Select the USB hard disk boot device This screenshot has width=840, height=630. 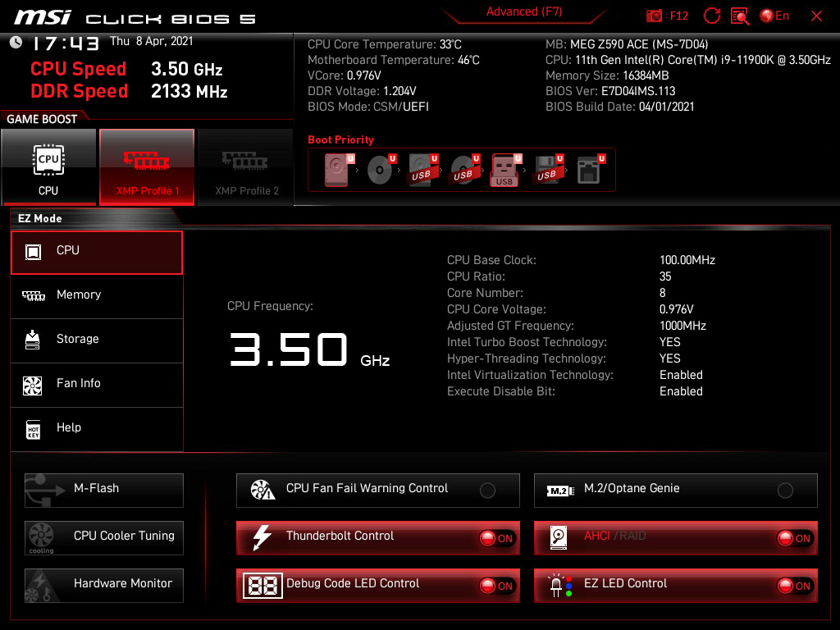pos(423,170)
